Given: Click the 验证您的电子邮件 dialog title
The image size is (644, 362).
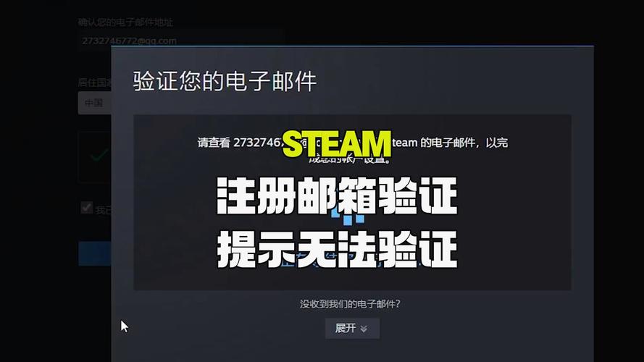Looking at the screenshot, I should (225, 81).
